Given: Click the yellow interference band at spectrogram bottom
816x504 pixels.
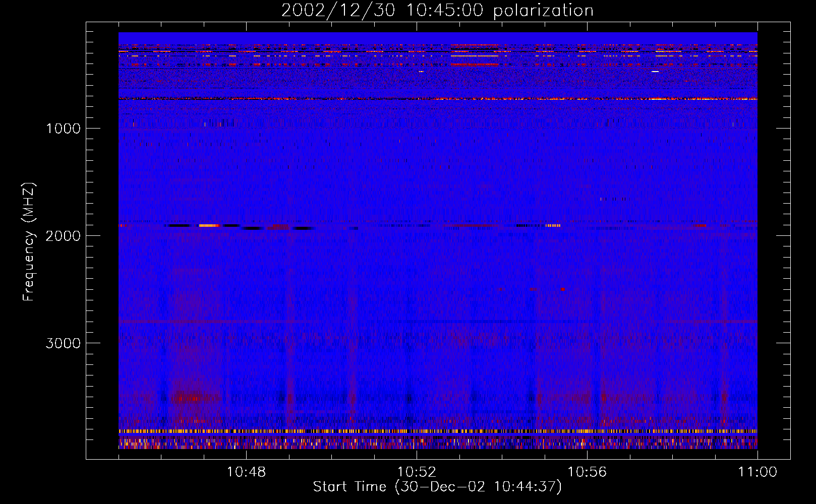Looking at the screenshot, I should [x=438, y=431].
